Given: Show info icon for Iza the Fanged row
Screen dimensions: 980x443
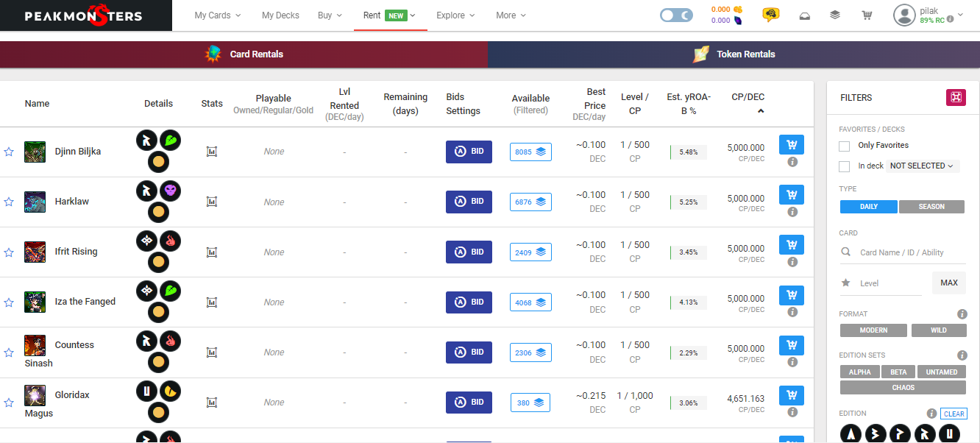Looking at the screenshot, I should pos(792,312).
